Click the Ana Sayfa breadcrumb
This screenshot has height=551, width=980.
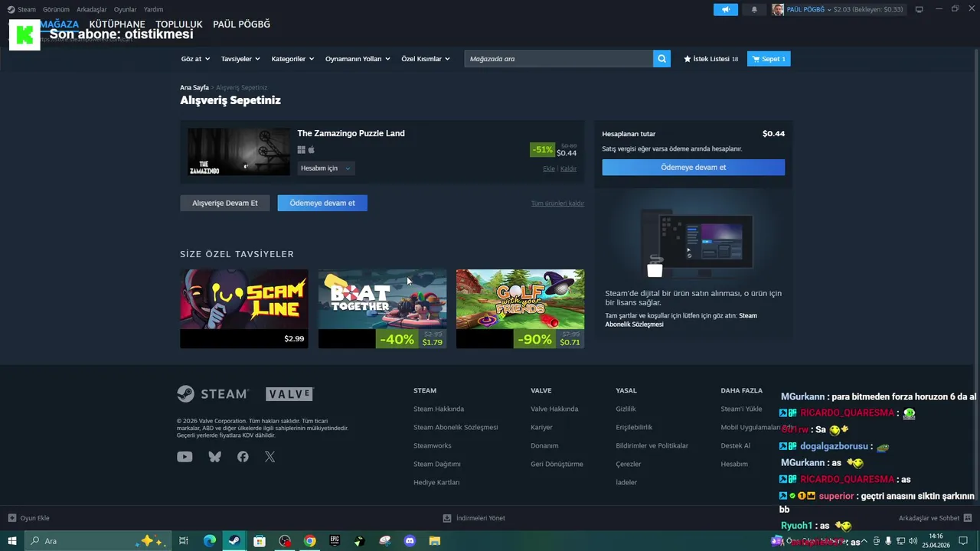pos(194,87)
